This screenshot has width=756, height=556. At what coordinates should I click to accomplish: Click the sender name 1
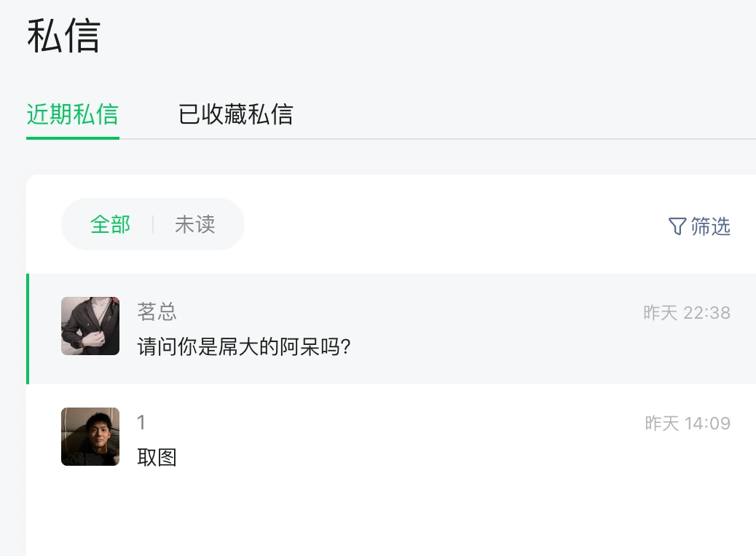142,422
